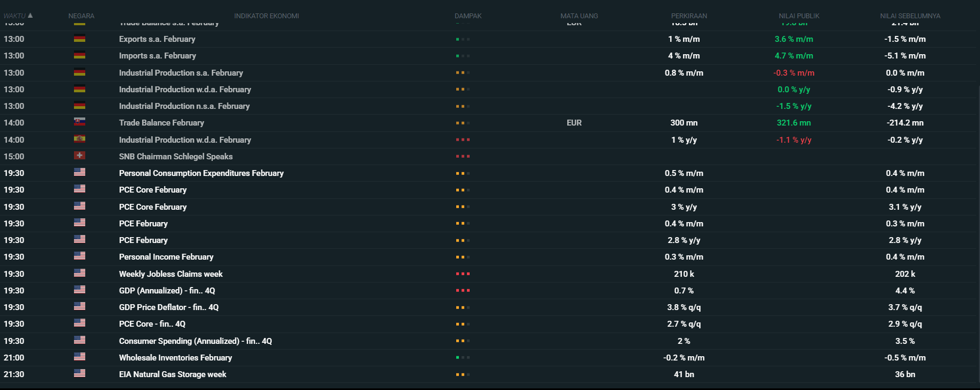Click red impact dots for SNB Chairman speech
Viewport: 980px width, 390px height.
tap(462, 157)
